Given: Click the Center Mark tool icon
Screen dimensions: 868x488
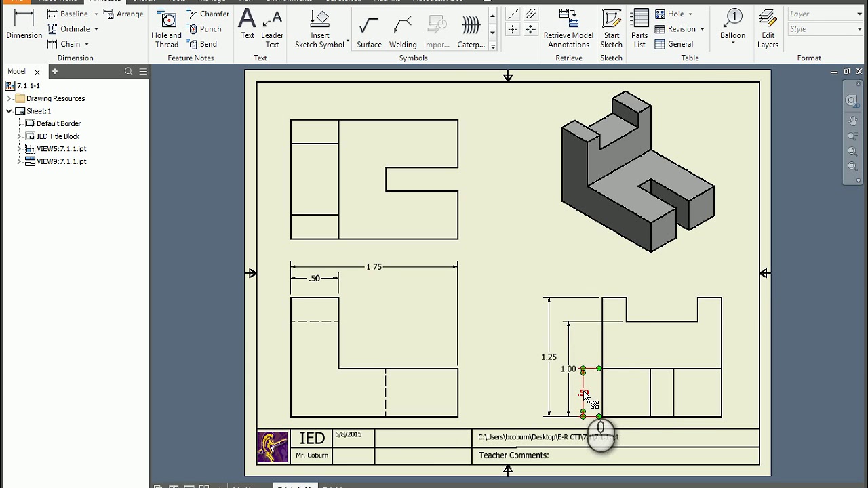Looking at the screenshot, I should point(513,29).
